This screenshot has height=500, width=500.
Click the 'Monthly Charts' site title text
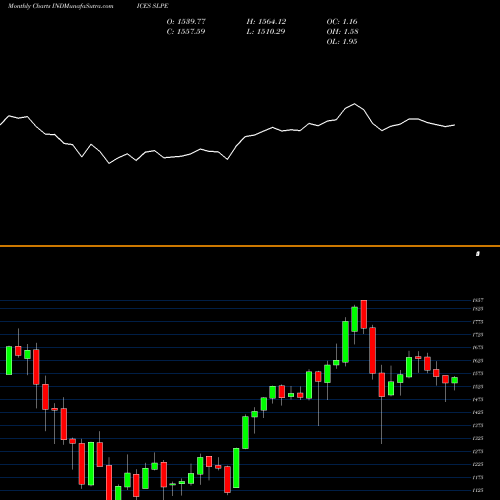click(29, 6)
